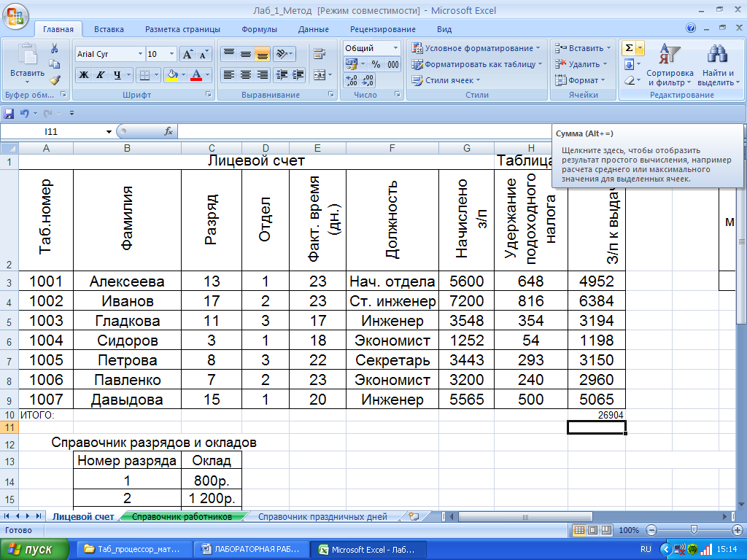The image size is (747, 560).
Task: Click the zoom in plus button
Action: pyautogui.click(x=737, y=530)
